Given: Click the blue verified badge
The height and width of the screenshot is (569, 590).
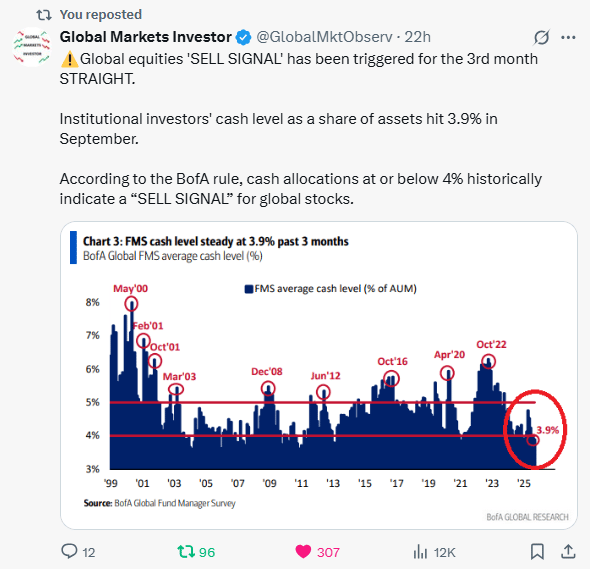Looking at the screenshot, I should (243, 37).
